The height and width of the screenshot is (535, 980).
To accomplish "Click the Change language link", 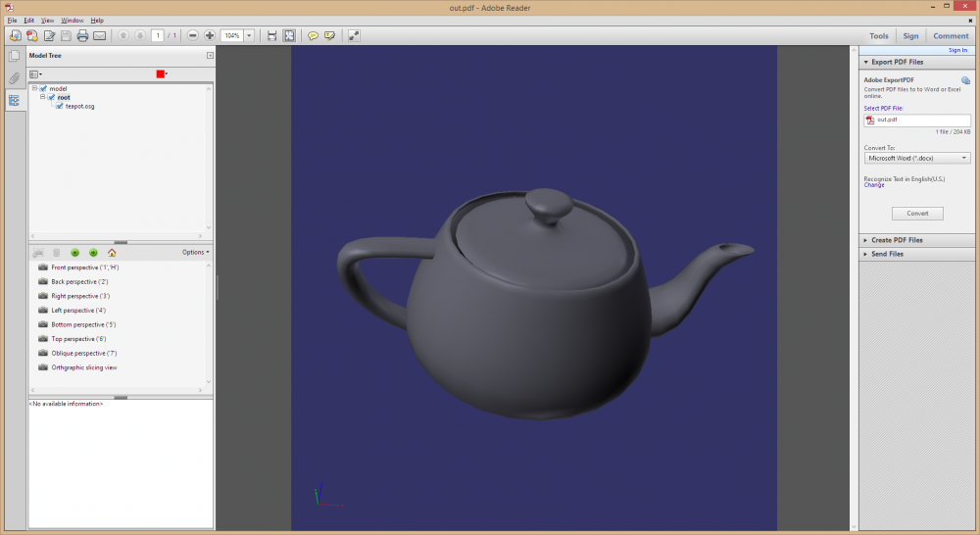I will (874, 185).
